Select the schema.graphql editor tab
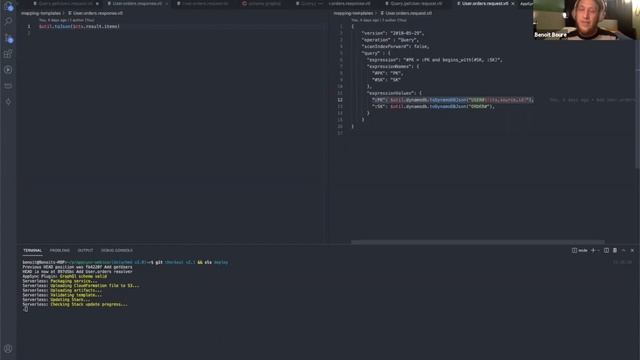Image resolution: width=640 pixels, height=360 pixels. (261, 3)
